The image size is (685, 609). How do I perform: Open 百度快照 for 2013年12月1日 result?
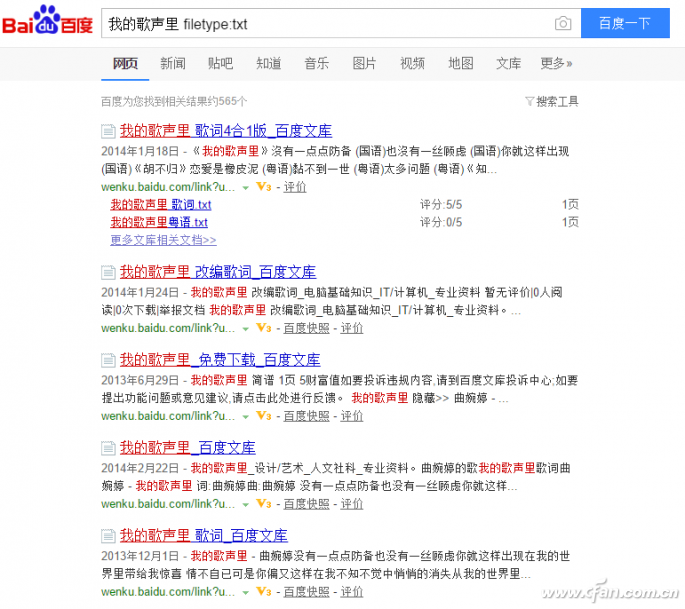point(306,592)
